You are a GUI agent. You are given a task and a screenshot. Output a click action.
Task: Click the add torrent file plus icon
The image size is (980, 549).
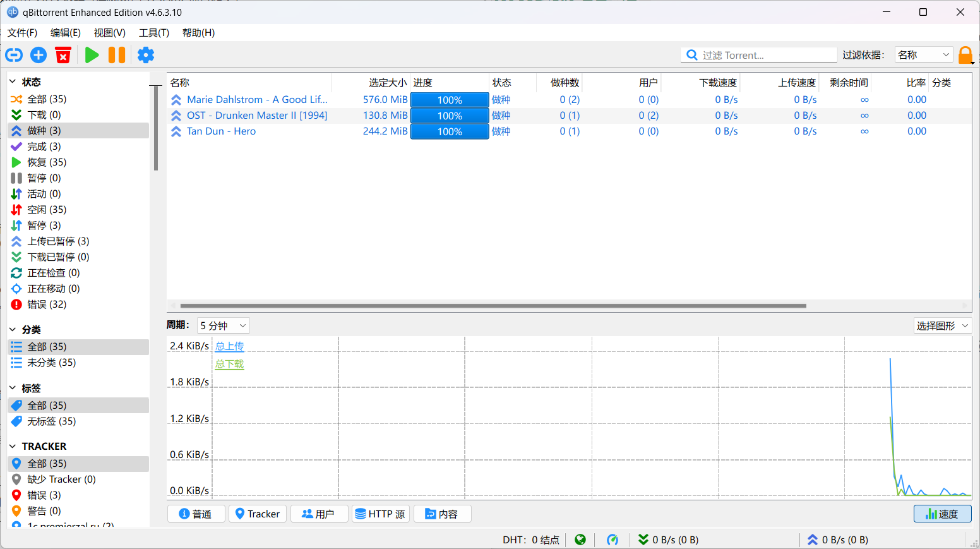pyautogui.click(x=39, y=55)
